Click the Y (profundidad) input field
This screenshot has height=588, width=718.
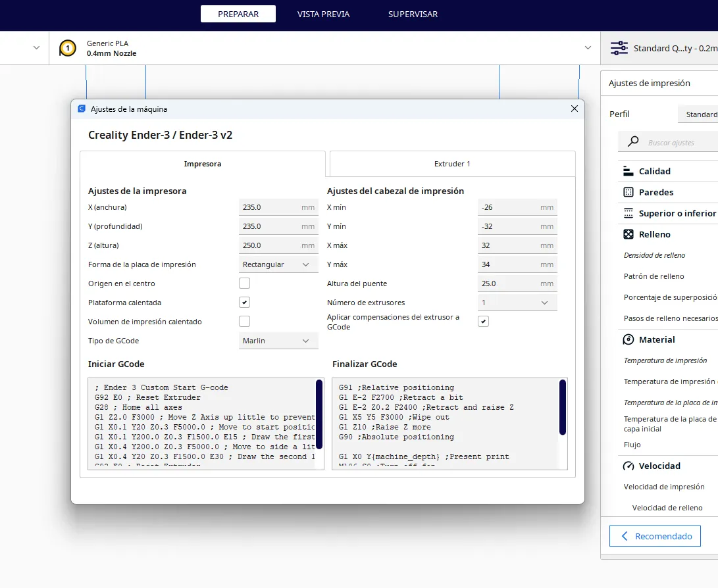click(278, 226)
